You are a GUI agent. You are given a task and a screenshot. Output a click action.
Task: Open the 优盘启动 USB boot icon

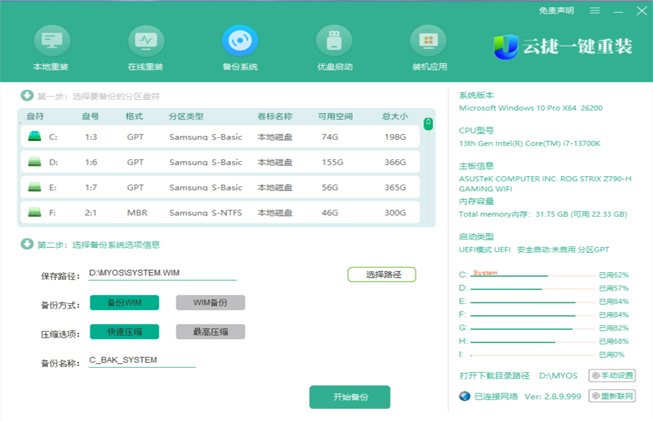(334, 43)
